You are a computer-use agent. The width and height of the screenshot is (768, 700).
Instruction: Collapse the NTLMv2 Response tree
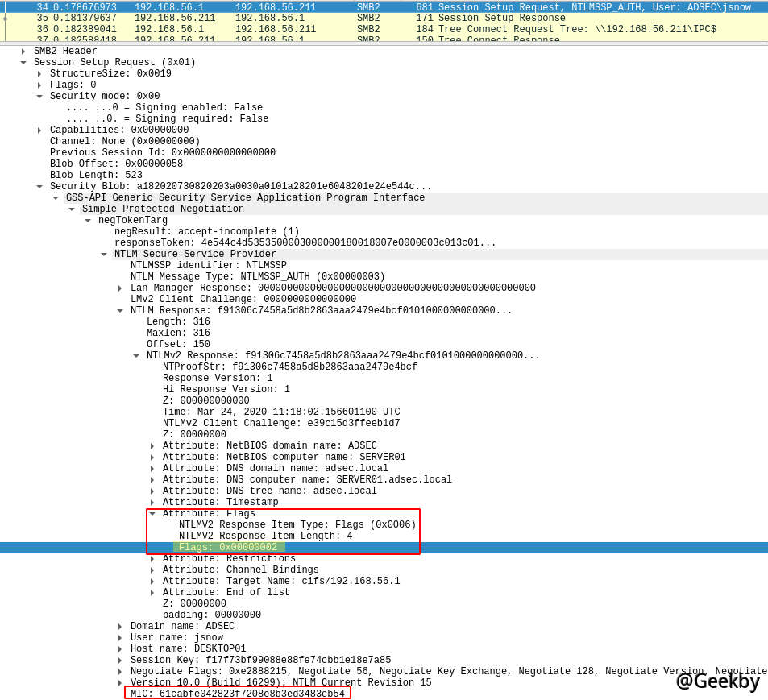[x=135, y=355]
